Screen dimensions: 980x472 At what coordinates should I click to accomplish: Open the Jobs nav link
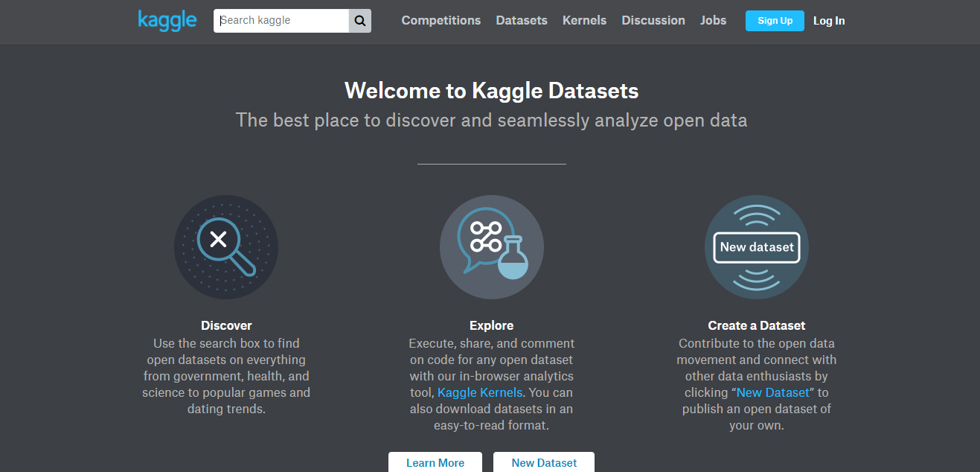click(x=713, y=21)
